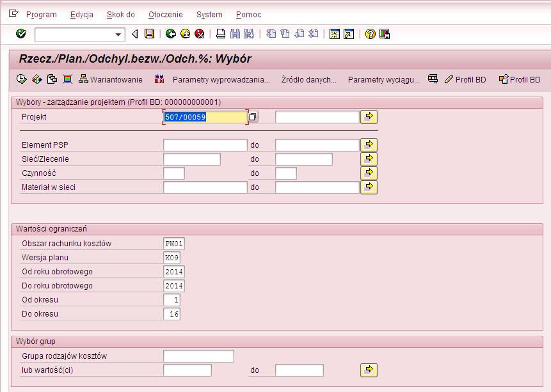Click the Grupa rodzajów kosztów input field
Viewport: 551px width, 392px height.
(x=198, y=356)
